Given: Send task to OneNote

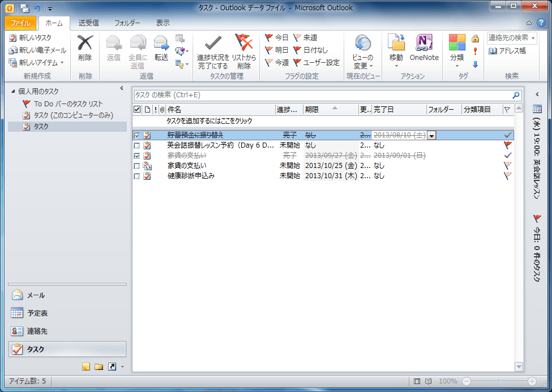Looking at the screenshot, I should pyautogui.click(x=424, y=48).
